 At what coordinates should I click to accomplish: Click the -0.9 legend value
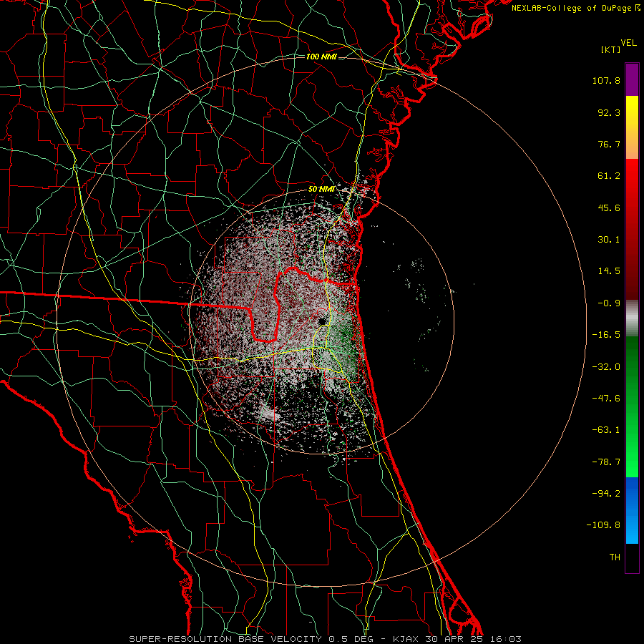pyautogui.click(x=609, y=303)
